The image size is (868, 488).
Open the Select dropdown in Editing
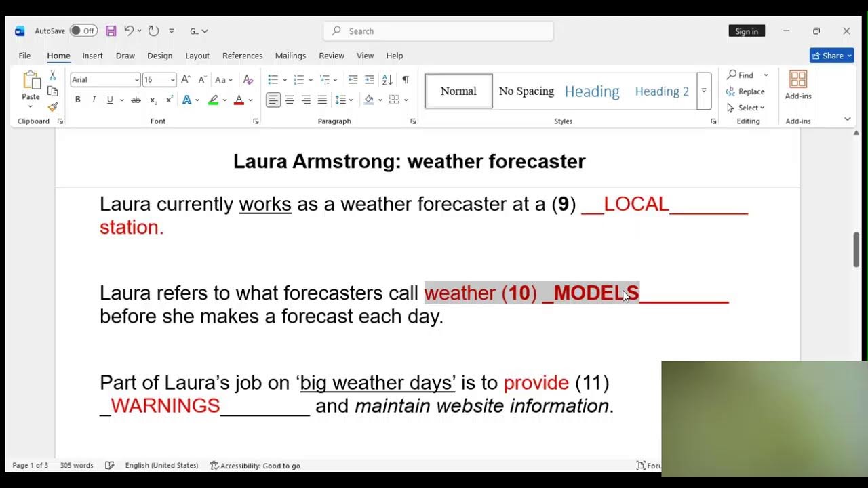coord(745,108)
